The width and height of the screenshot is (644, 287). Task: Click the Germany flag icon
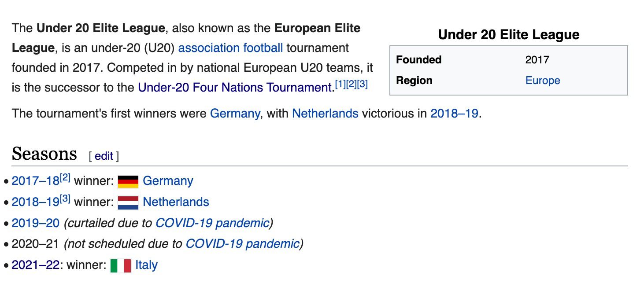128,181
